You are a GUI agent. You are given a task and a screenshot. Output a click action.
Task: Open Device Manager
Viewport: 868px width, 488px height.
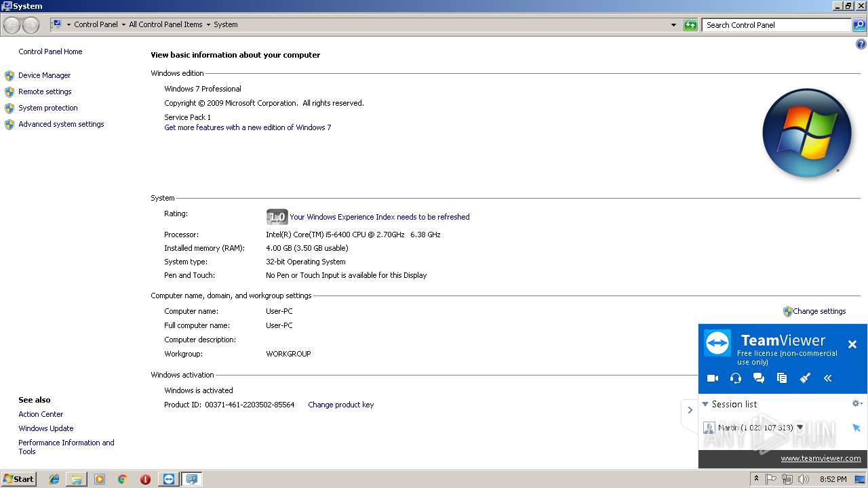(45, 75)
